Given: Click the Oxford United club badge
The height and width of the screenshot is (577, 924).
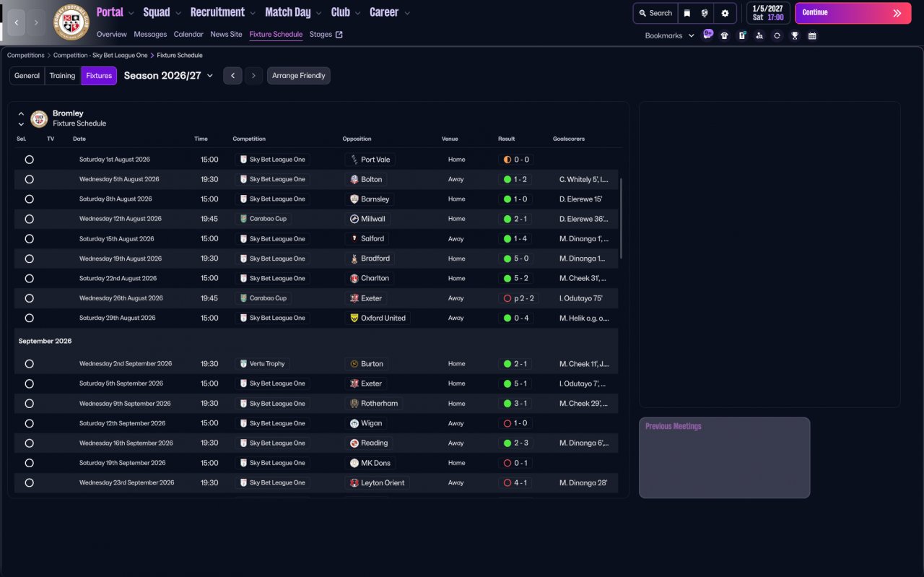Looking at the screenshot, I should (354, 318).
